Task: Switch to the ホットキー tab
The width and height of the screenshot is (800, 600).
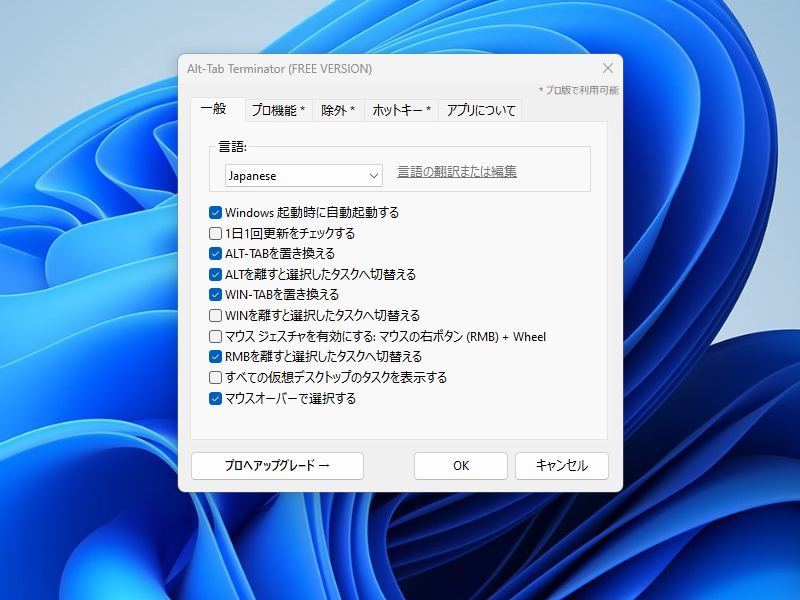Action: 400,110
